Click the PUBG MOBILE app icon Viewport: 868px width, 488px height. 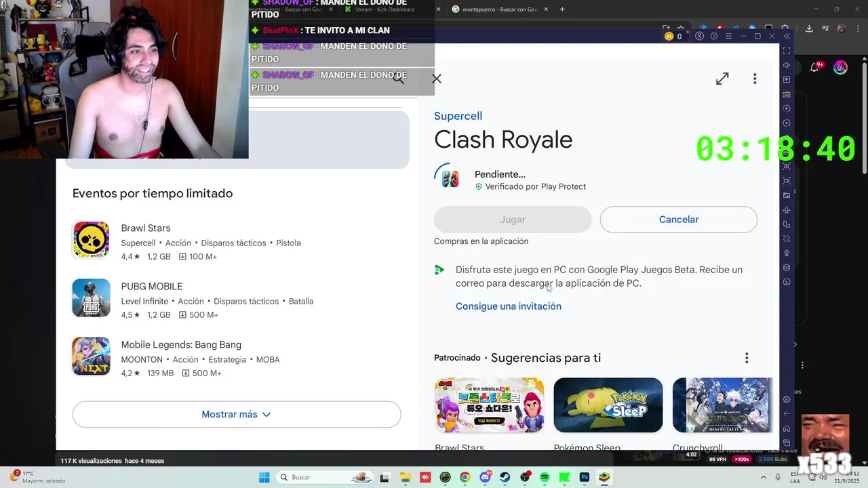[91, 298]
